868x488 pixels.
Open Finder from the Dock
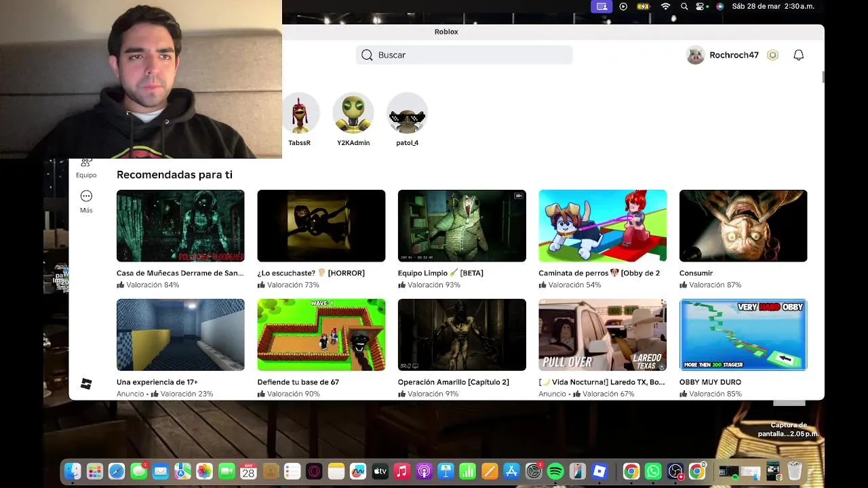(x=73, y=471)
